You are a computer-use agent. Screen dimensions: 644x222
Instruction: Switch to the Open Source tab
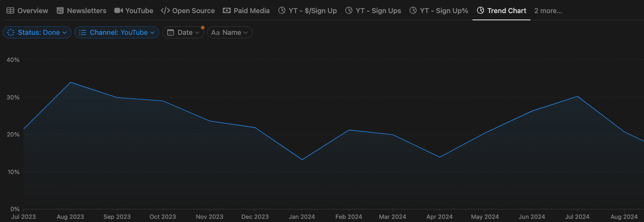point(188,10)
